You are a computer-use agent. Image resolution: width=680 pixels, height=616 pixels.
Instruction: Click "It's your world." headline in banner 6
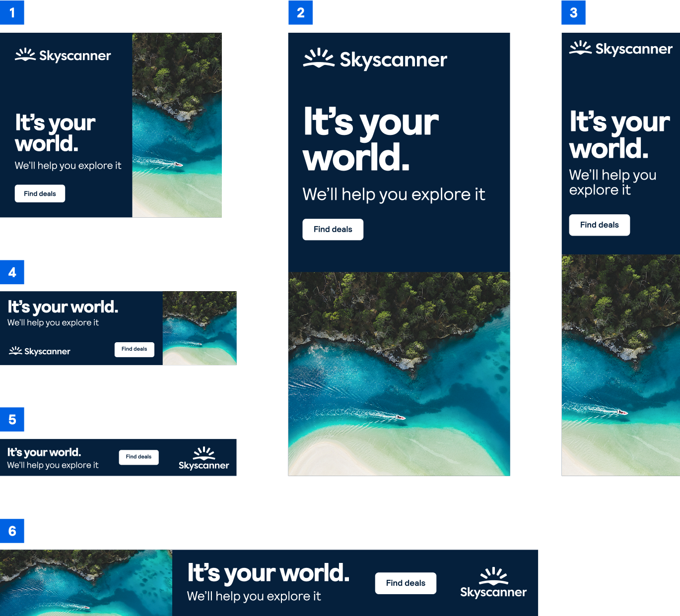point(269,573)
